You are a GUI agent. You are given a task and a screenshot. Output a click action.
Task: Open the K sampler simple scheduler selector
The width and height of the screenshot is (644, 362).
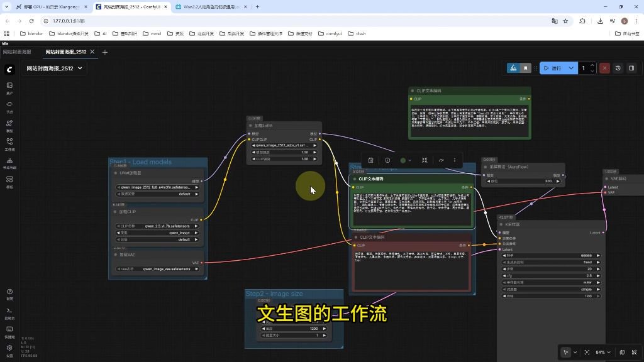pos(551,289)
